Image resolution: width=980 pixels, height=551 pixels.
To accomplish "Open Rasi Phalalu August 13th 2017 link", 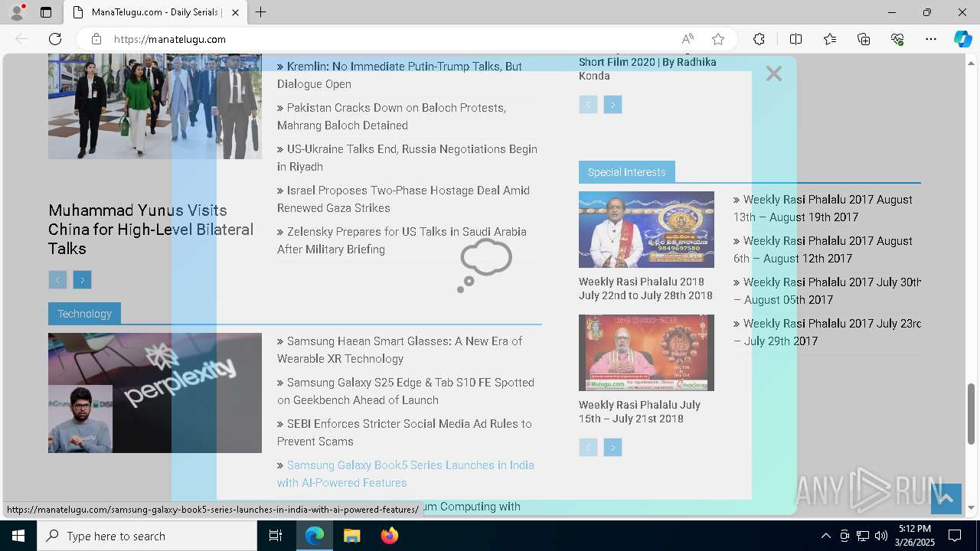I will 823,208.
